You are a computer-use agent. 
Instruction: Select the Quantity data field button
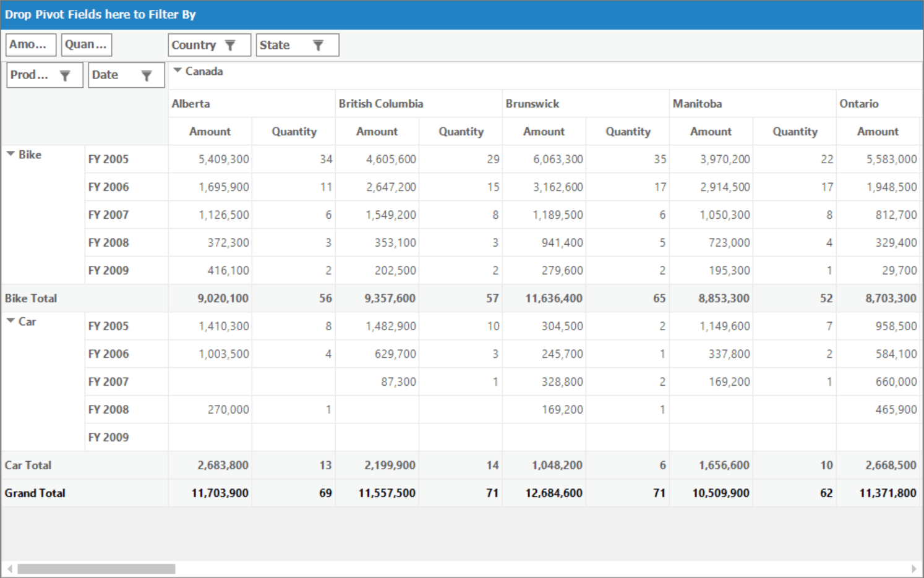(x=87, y=45)
